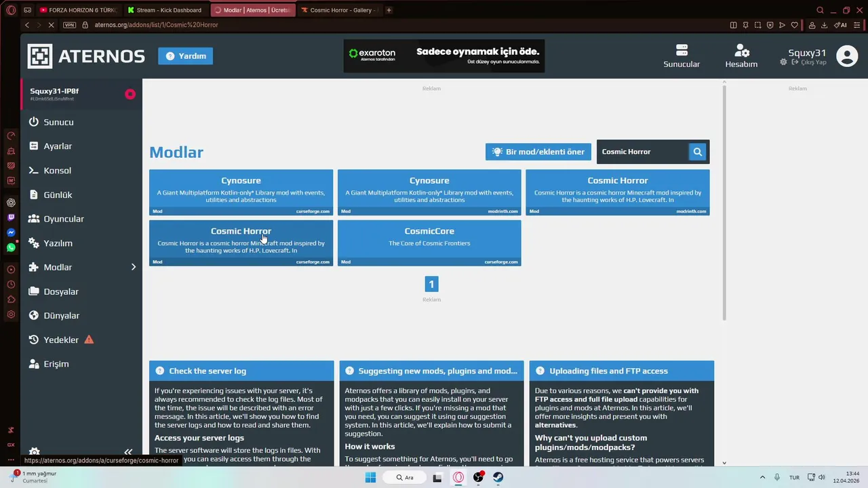Click the page vertical scrollbar
Screen dimensions: 868x488
724,203
